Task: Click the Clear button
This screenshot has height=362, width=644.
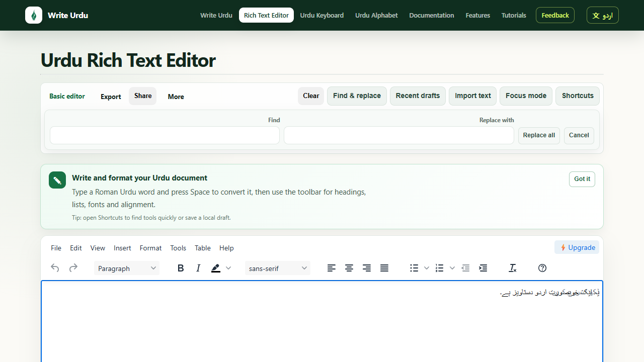Action: pyautogui.click(x=311, y=96)
